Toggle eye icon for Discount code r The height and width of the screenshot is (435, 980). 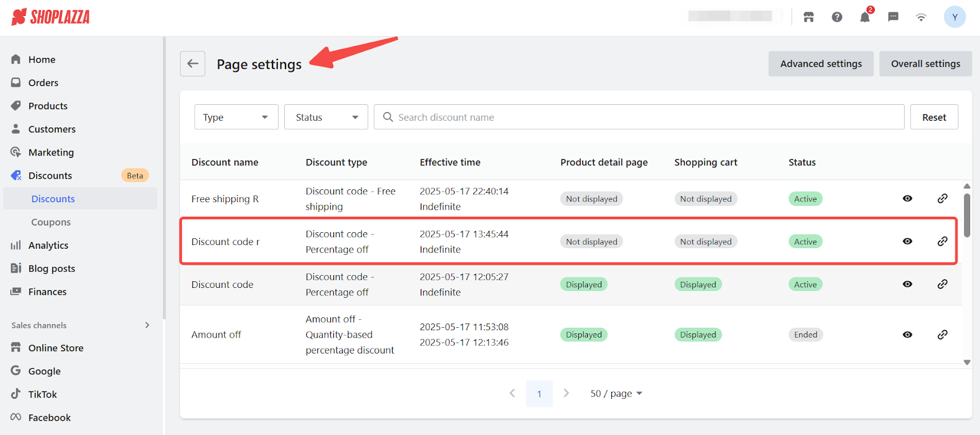tap(907, 241)
